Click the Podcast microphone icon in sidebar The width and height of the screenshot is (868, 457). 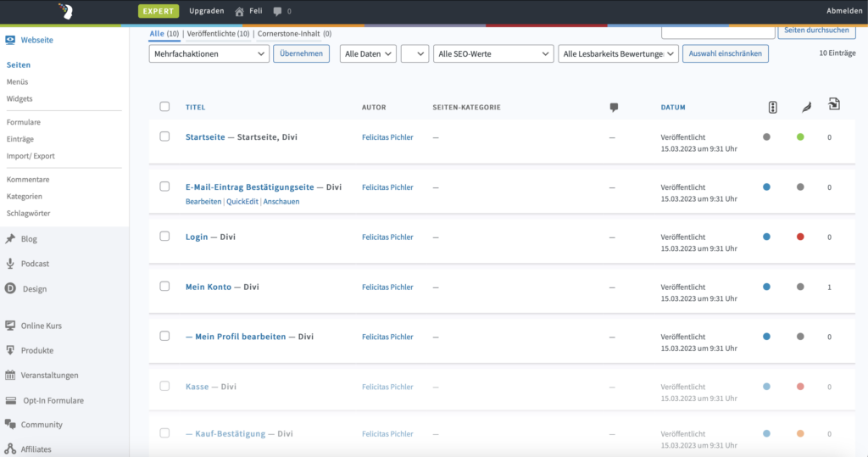(10, 264)
